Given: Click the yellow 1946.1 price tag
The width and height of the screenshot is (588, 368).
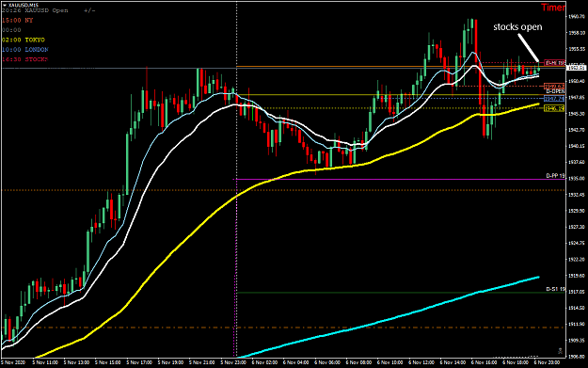Looking at the screenshot, I should click(554, 108).
